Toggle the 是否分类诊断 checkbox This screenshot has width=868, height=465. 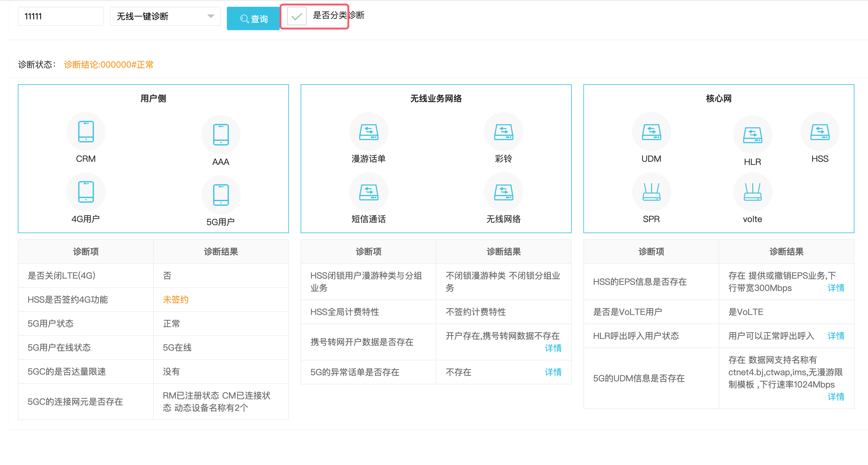(297, 16)
